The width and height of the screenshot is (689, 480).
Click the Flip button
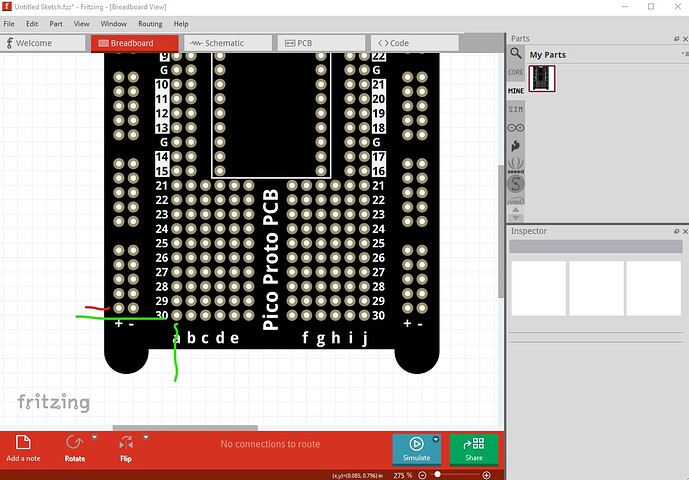[x=126, y=448]
